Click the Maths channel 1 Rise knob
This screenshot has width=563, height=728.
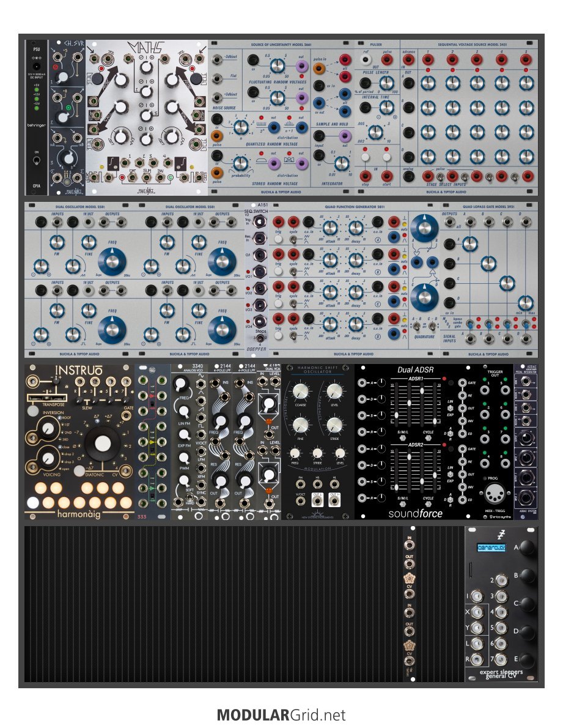121,80
